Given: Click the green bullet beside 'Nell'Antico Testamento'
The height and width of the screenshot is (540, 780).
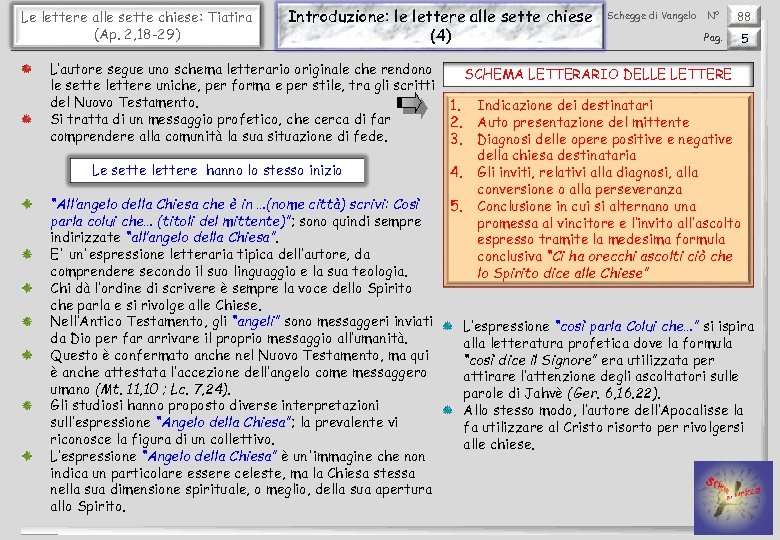Looking at the screenshot, I should [x=27, y=321].
